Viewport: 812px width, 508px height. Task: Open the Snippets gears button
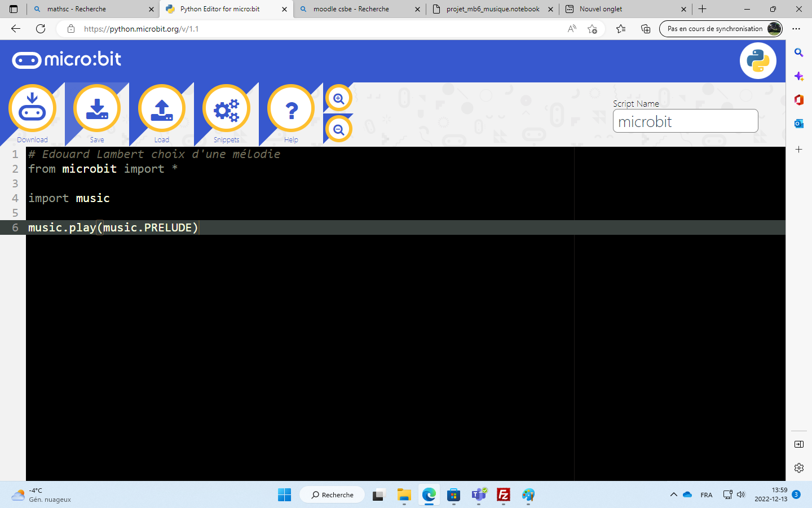[226, 108]
